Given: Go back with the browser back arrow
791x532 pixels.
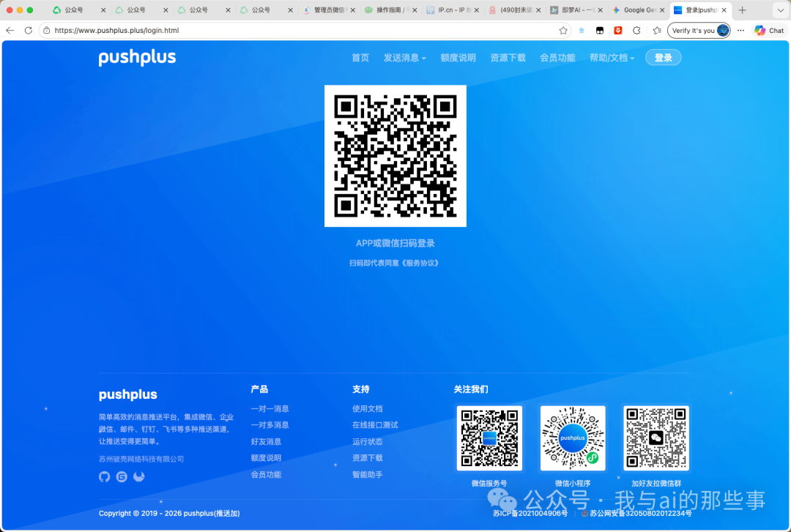Looking at the screenshot, I should coord(10,30).
